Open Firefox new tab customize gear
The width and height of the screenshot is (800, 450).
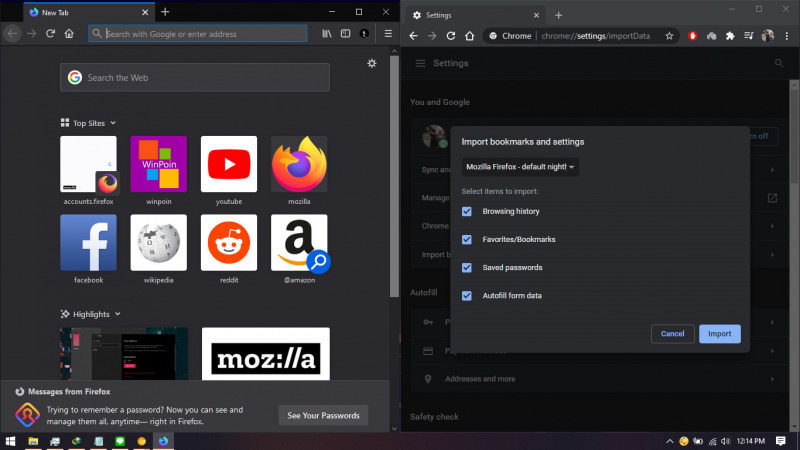[372, 63]
